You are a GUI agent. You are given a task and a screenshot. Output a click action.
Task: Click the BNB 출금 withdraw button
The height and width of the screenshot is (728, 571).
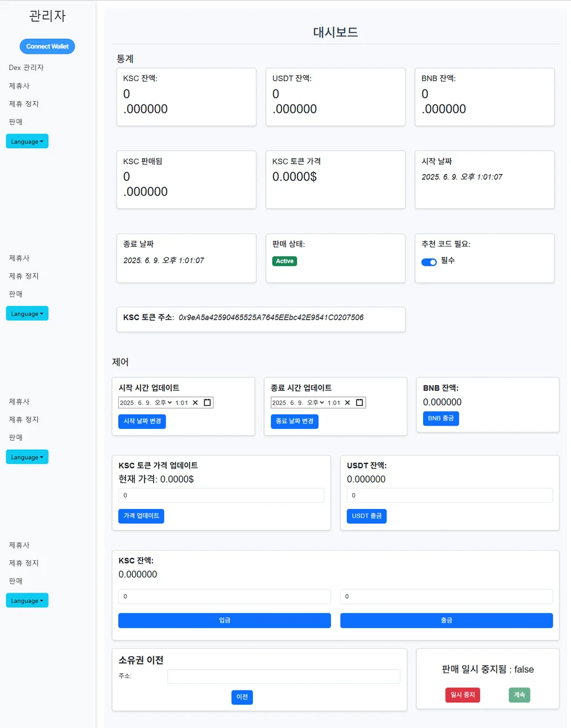click(440, 418)
